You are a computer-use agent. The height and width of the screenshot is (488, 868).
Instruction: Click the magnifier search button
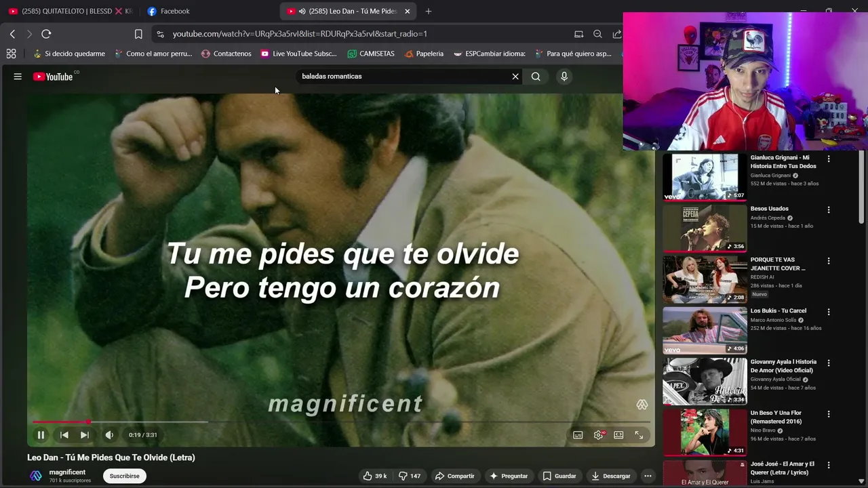536,77
